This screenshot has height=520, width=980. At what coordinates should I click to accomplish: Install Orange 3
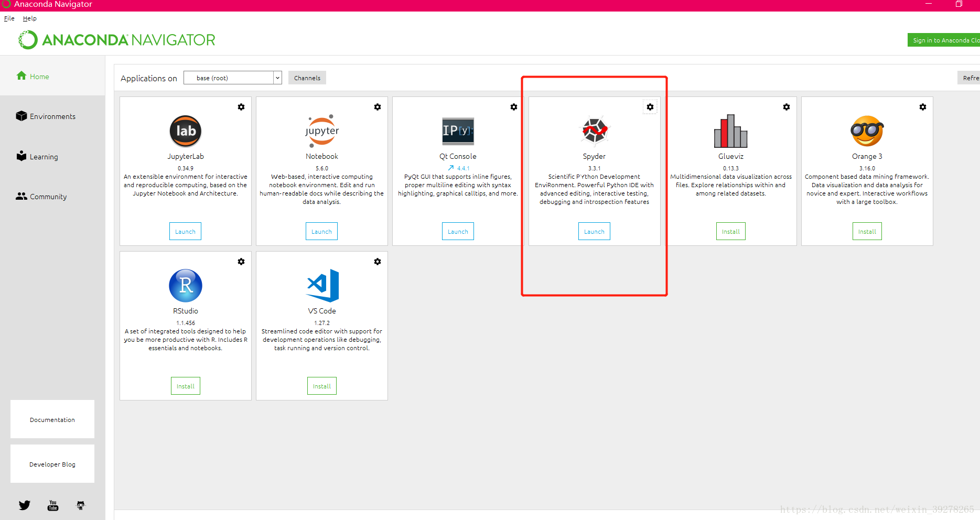point(867,231)
